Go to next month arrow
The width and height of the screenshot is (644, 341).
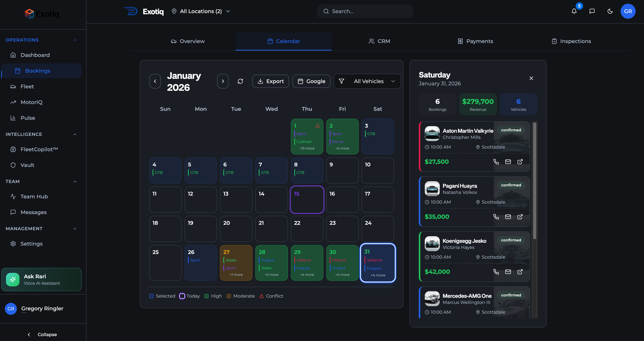223,81
